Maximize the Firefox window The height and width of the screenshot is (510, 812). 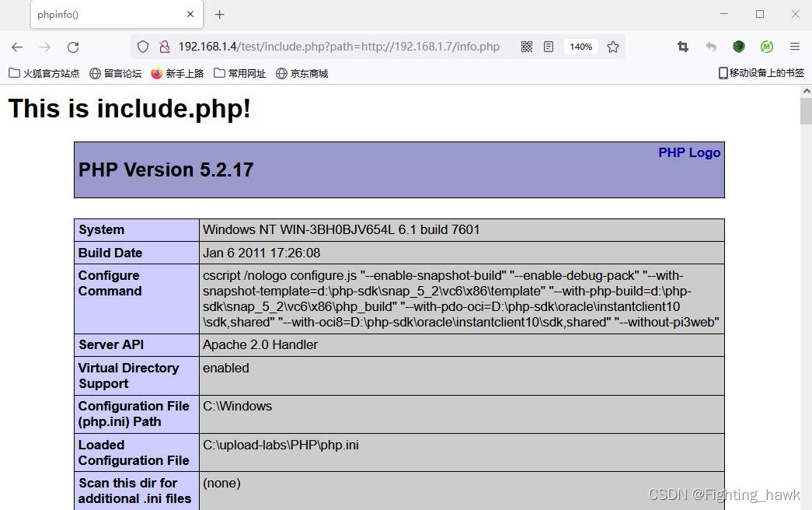[x=760, y=14]
